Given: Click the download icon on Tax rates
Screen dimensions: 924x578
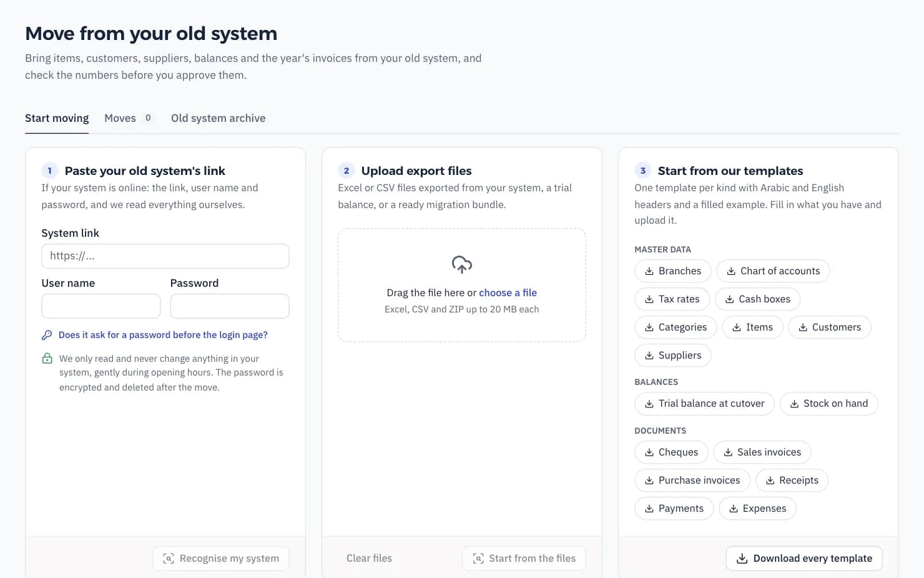Looking at the screenshot, I should point(649,299).
